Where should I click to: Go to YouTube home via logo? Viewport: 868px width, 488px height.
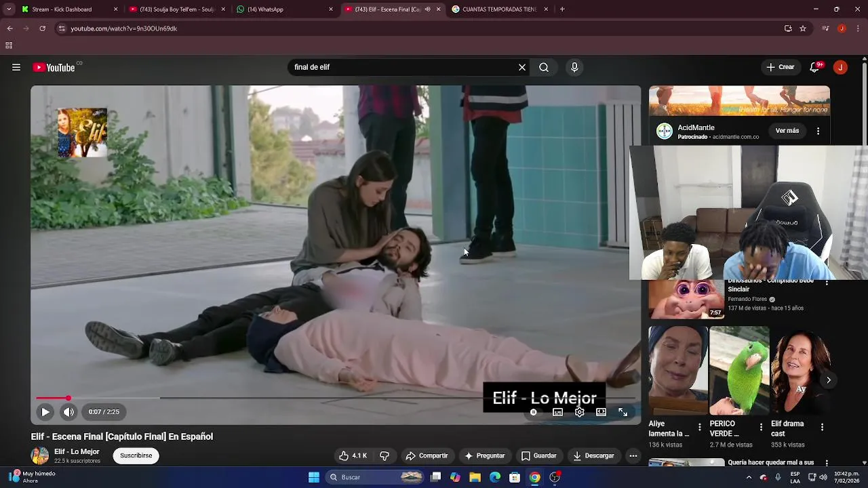coord(54,67)
